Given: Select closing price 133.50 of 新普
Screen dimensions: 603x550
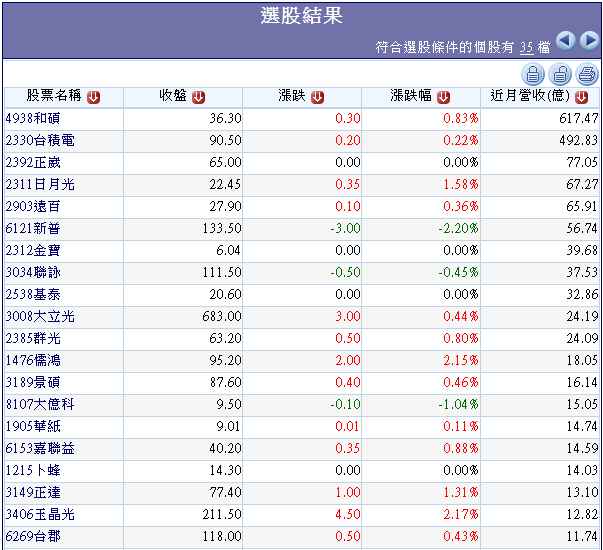Looking at the screenshot, I should (222, 228).
